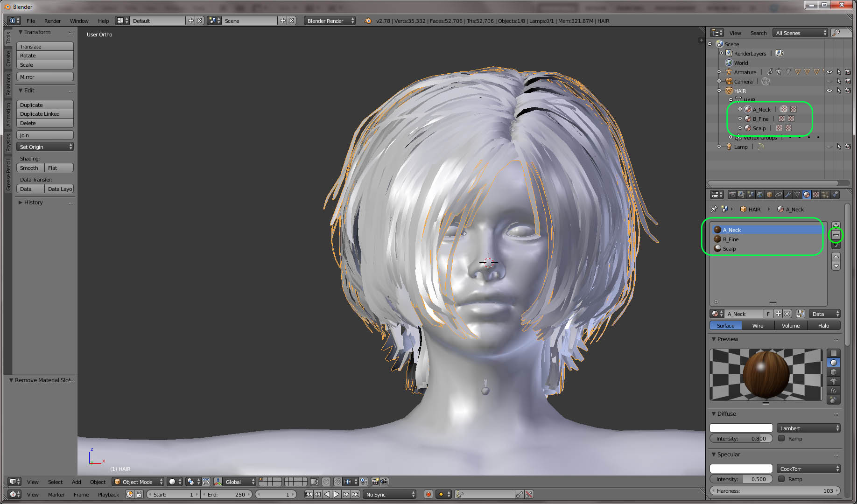Enable the Diffuse Ramp checkbox

(781, 438)
